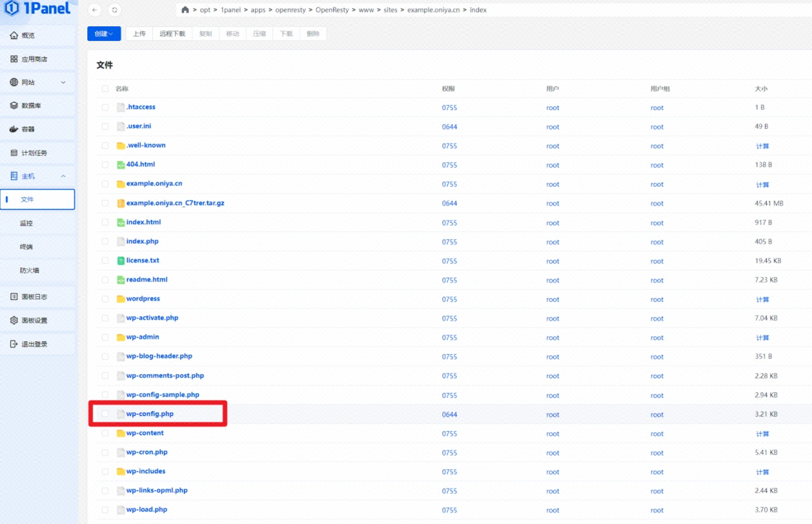Open 终端 terminal in sidebar
812x524 pixels.
pyautogui.click(x=26, y=247)
